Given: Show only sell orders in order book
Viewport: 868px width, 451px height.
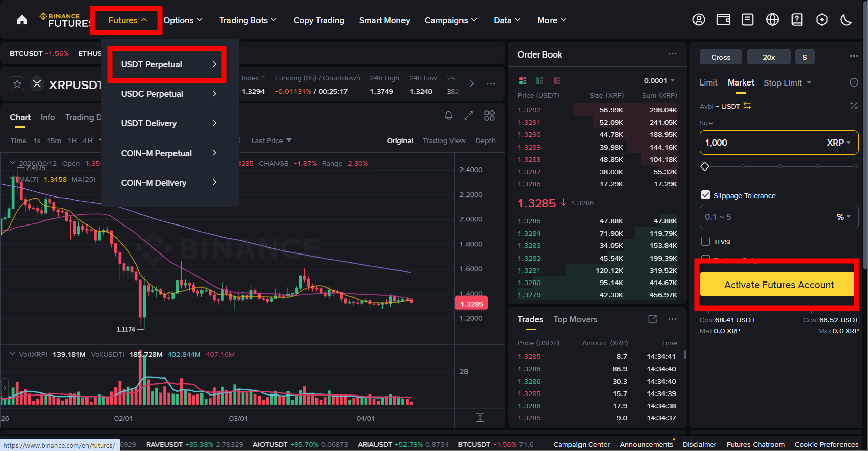Looking at the screenshot, I should point(557,81).
